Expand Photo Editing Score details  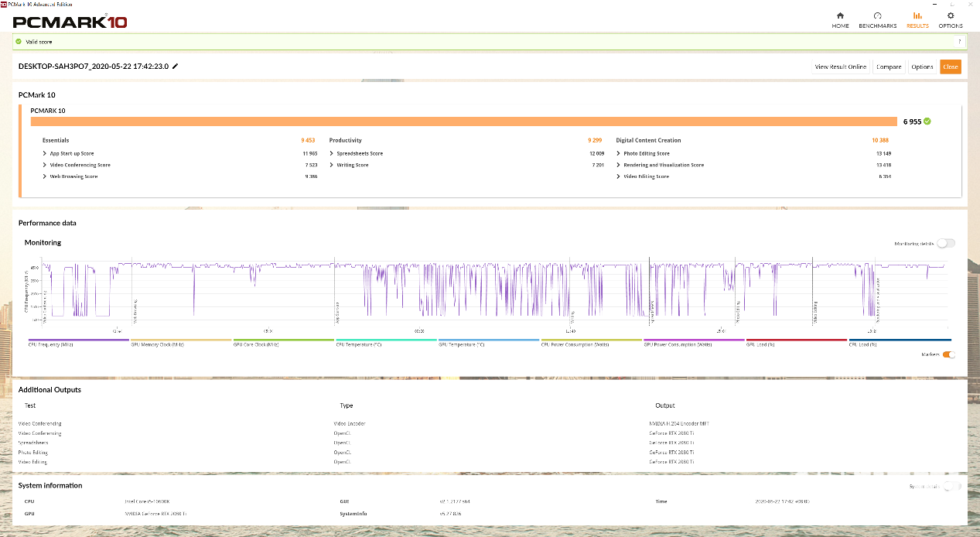coord(619,153)
